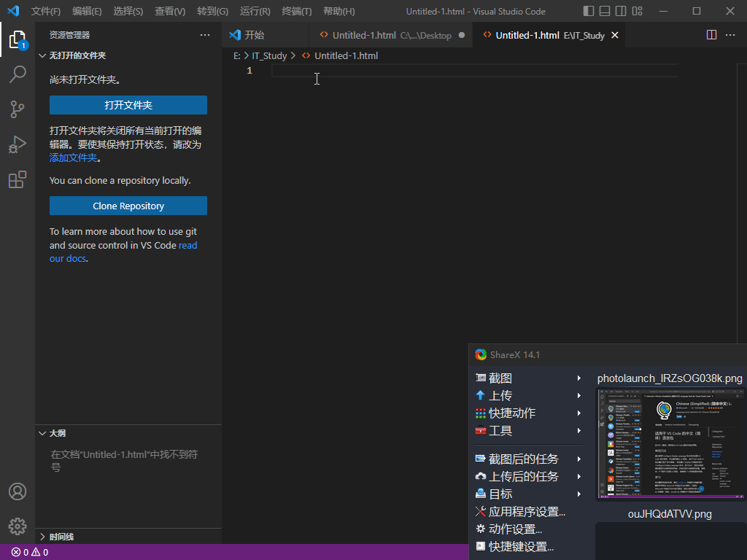747x560 pixels.
Task: Open the Explorer view in activity bar
Action: [x=18, y=39]
